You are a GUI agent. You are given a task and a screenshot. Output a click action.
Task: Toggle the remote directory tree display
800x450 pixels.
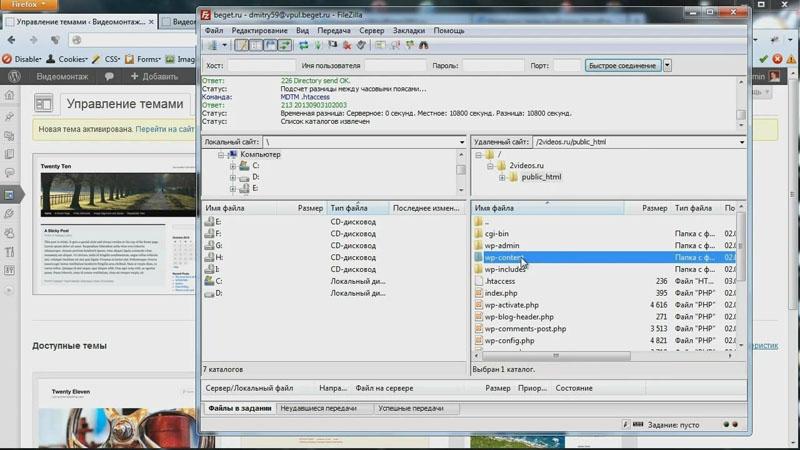[x=270, y=45]
